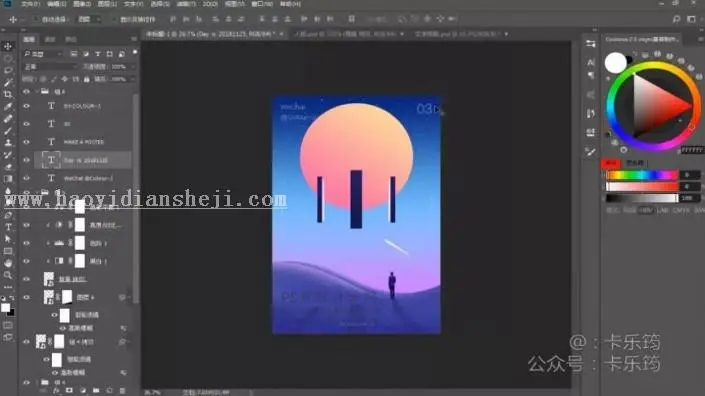Click the search icon in options bar
Viewport: 705px width, 396px height.
pyautogui.click(x=676, y=19)
